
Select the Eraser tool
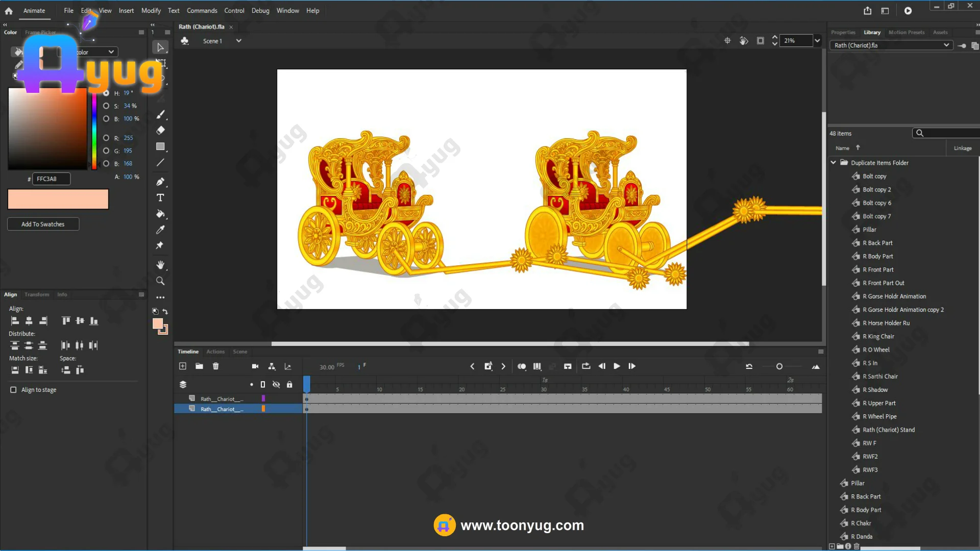pyautogui.click(x=160, y=130)
